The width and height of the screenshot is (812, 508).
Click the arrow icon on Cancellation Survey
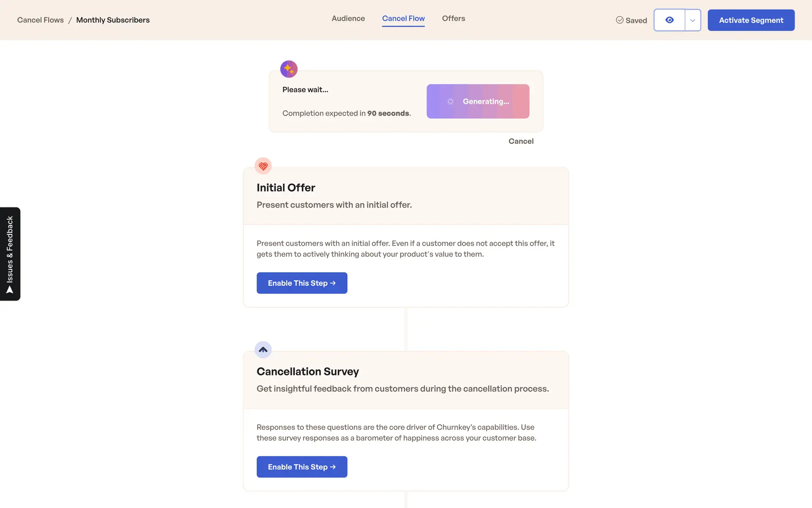(x=263, y=350)
